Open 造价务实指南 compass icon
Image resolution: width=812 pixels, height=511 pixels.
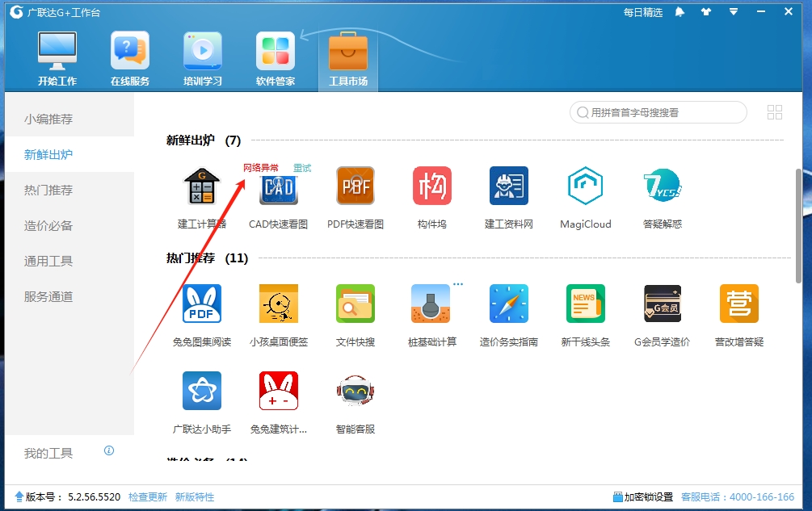(x=508, y=304)
